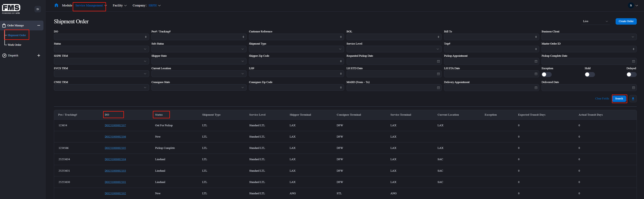
Task: Click the download export icon beside Search
Action: point(633,99)
